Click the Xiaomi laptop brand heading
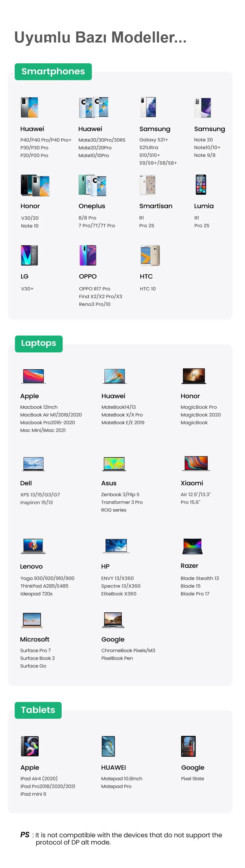 [192, 483]
